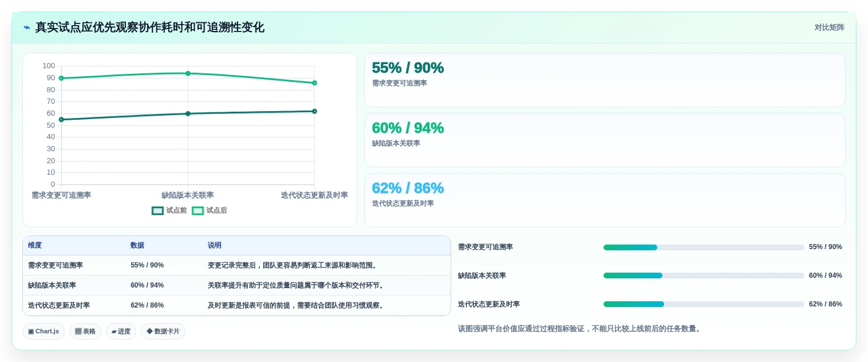Click the footnote starting 该图强调平台价值
This screenshot has height=362, width=868.
tap(580, 329)
